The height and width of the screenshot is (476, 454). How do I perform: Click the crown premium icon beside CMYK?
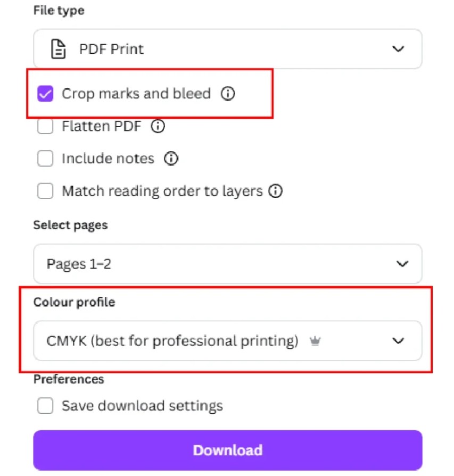click(x=315, y=341)
